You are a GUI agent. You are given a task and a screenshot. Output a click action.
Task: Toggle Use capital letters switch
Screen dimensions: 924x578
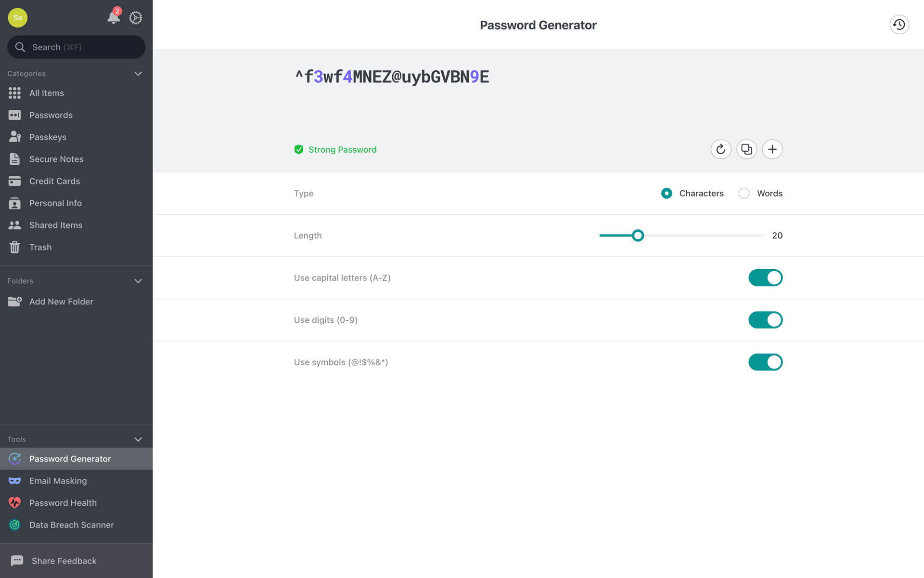pos(765,278)
